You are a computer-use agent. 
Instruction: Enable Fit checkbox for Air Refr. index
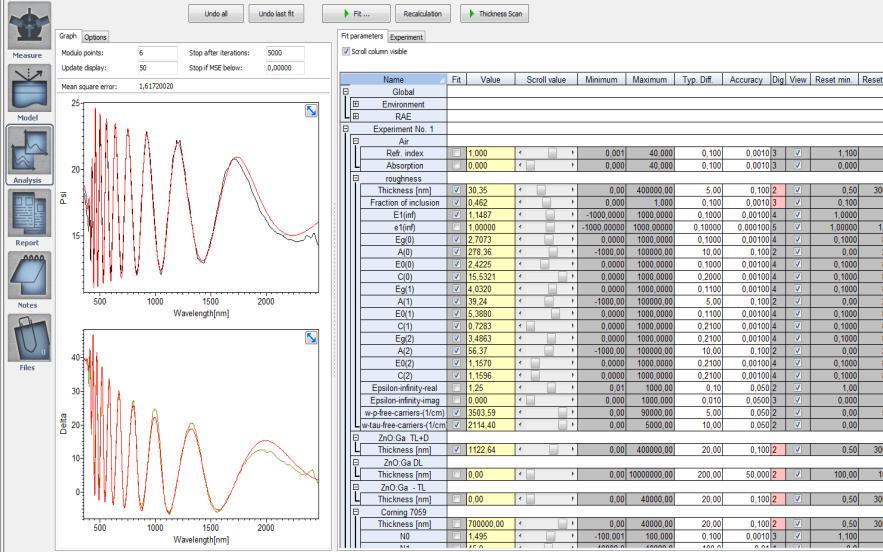pos(457,153)
